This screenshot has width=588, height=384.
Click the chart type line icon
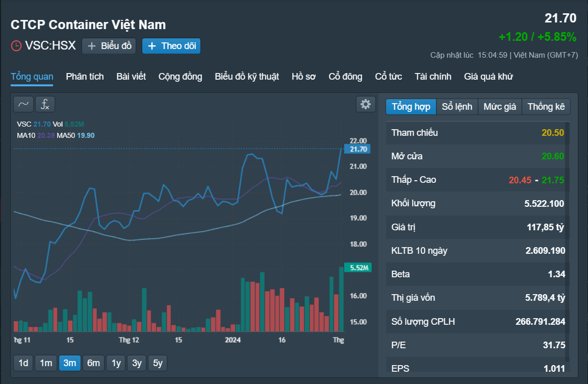click(23, 104)
